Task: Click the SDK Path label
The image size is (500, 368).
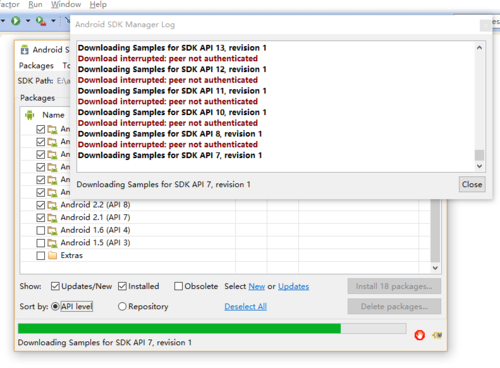Action: 35,81
